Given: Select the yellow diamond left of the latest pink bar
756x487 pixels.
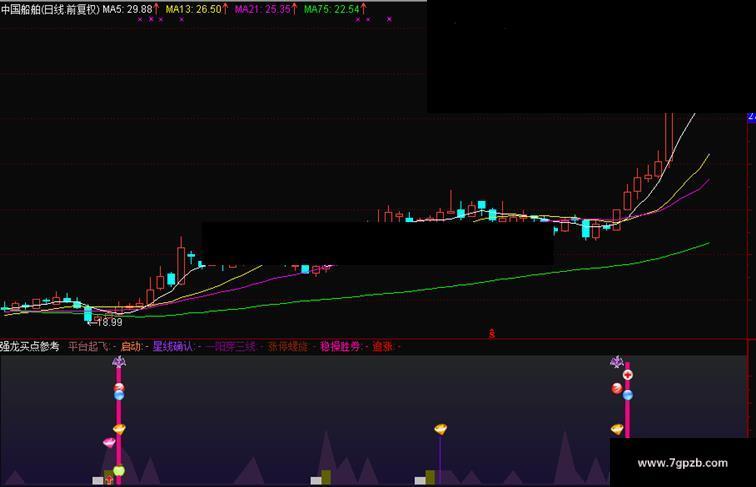Looking at the screenshot, I should pyautogui.click(x=617, y=429).
